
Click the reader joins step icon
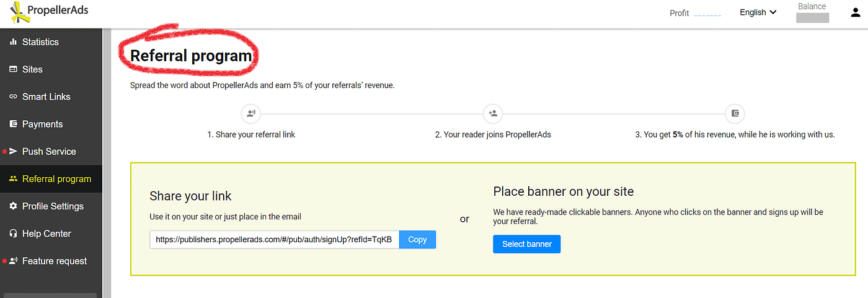click(493, 114)
